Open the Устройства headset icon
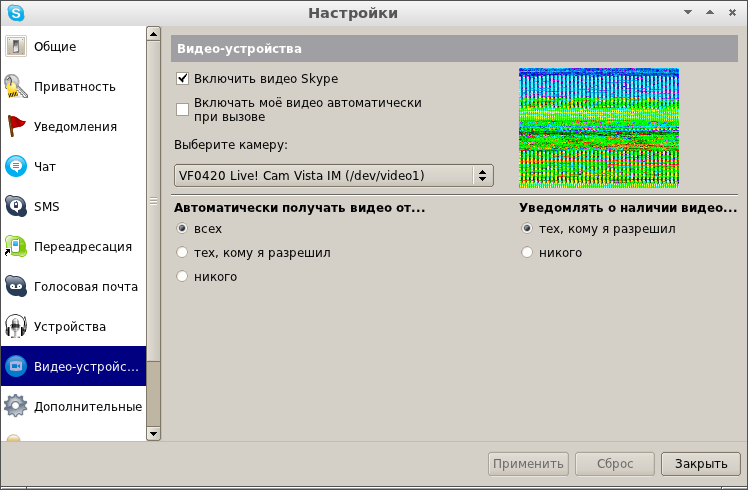748x490 pixels. (16, 327)
